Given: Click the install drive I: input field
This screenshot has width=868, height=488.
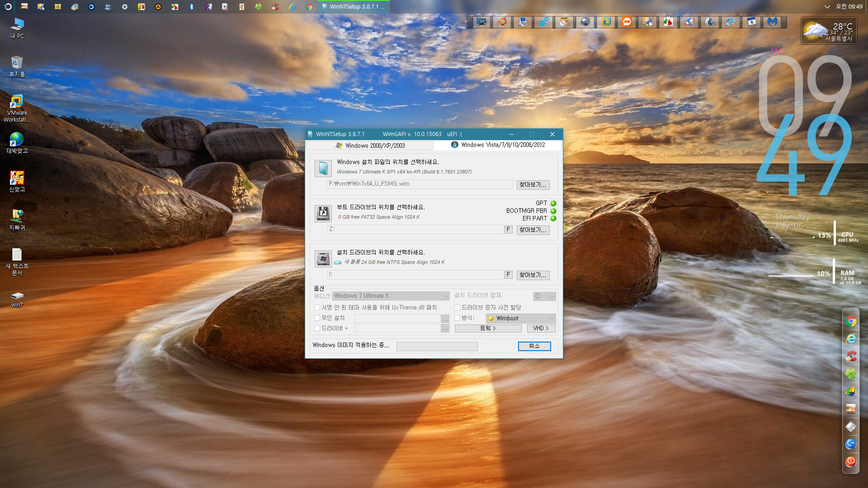Looking at the screenshot, I should [x=415, y=275].
